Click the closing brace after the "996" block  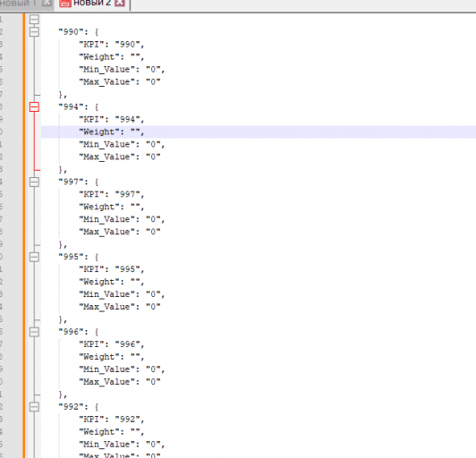pos(63,394)
